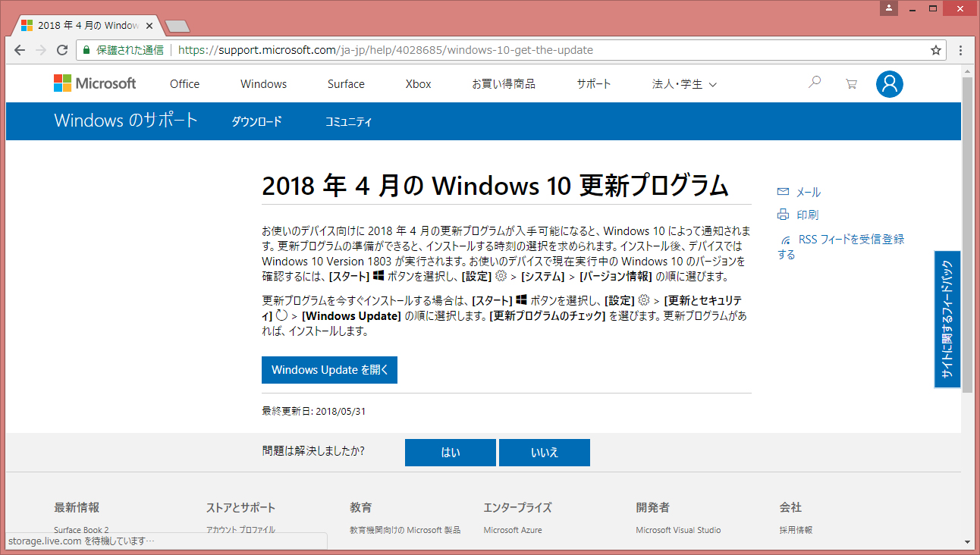Open the お買い得商品 menu item
Image resolution: width=980 pixels, height=555 pixels.
504,84
